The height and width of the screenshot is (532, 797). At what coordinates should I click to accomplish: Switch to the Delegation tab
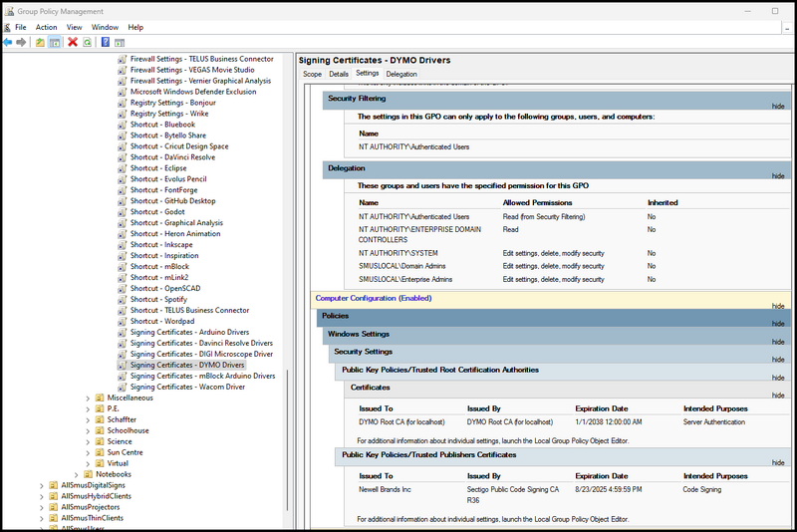[401, 74]
